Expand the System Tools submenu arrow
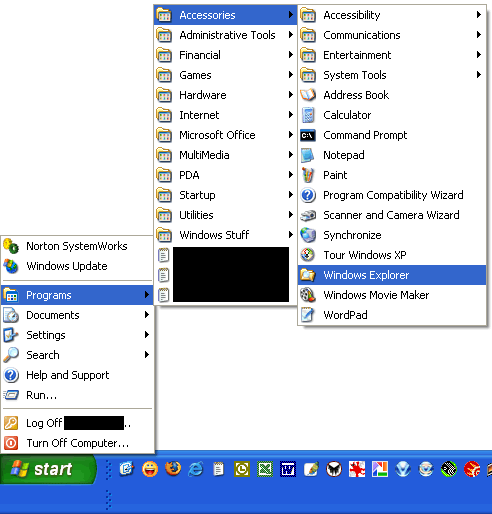 479,75
